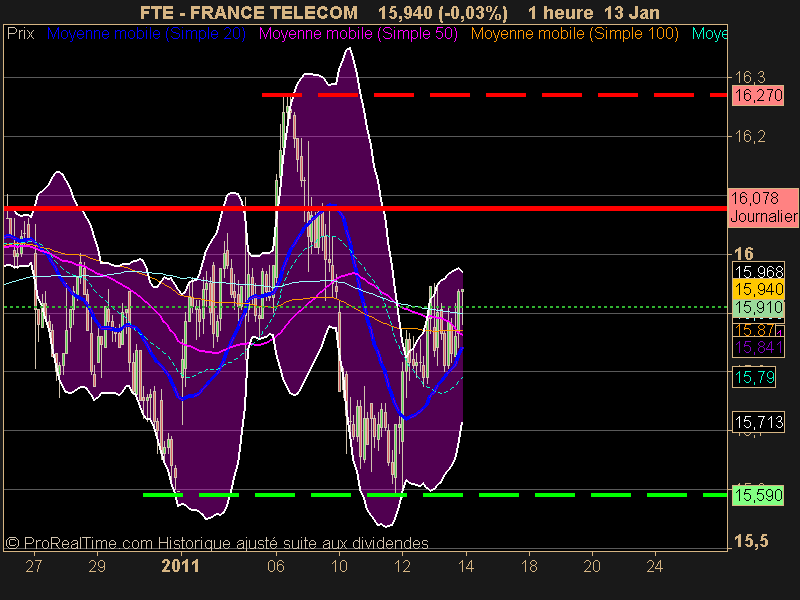Viewport: 800px width, 600px height.
Task: Click the '14' date axis label
Action: point(465,566)
